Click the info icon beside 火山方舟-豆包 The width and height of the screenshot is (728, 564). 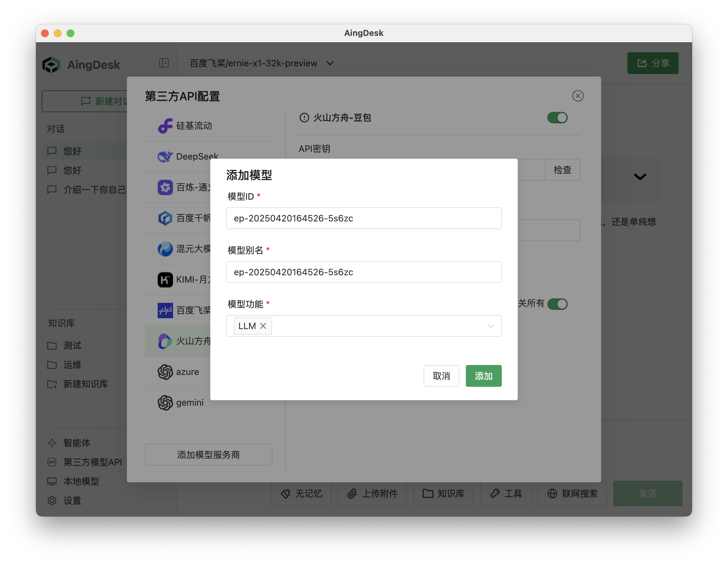304,118
